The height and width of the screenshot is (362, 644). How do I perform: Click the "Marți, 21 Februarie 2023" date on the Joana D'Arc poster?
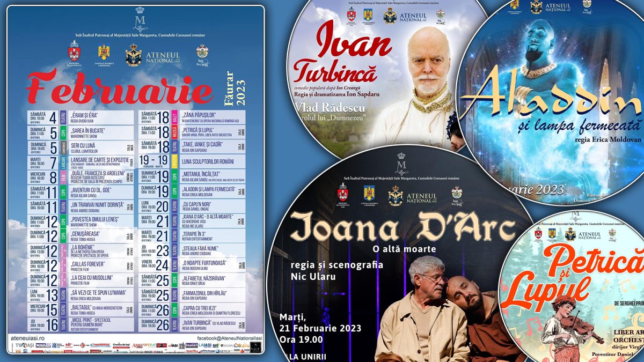point(320,323)
